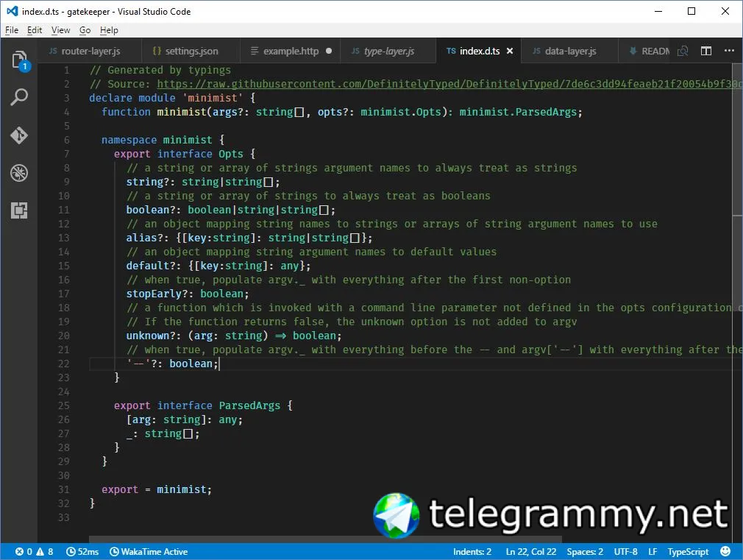Screen dimensions: 743x560
Task: Click 'export interface ParsedArgs' on line 25
Action: pos(197,405)
